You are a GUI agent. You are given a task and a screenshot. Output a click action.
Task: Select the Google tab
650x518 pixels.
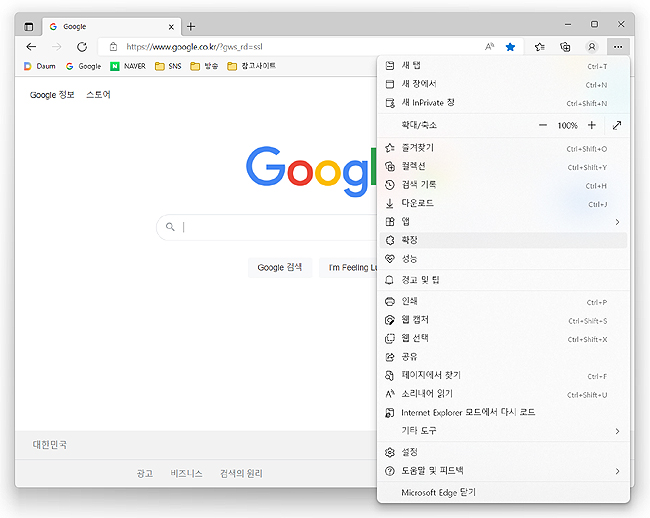[x=112, y=27]
